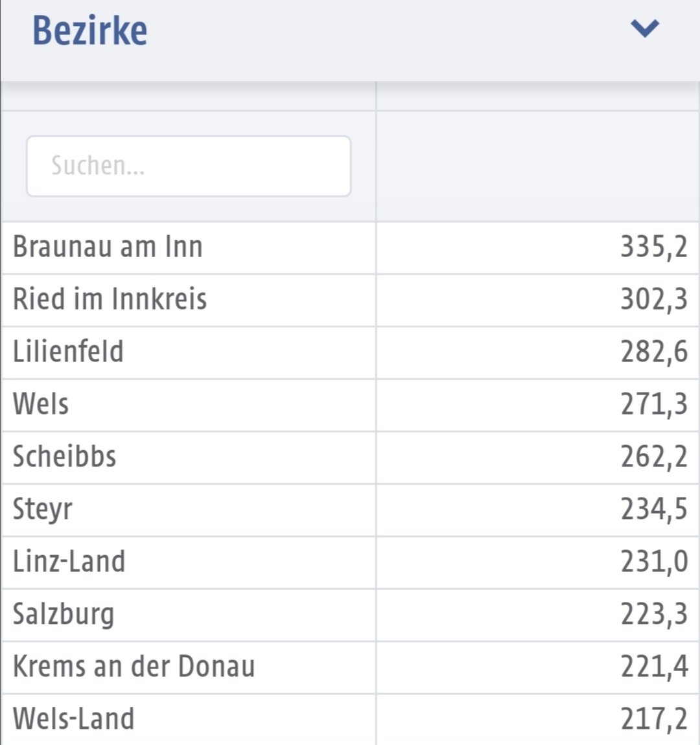Select the Scheibbs district entry
700x745 pixels.
350,457
